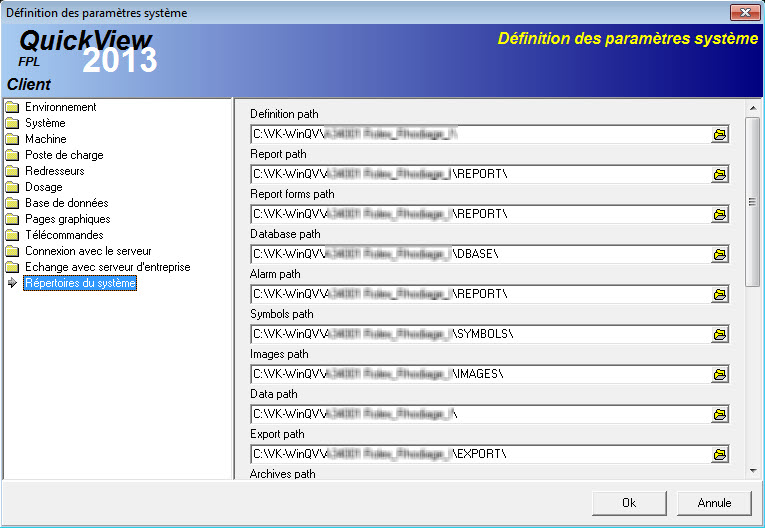Click the Redresseurs folder icon
This screenshot has height=528, width=765.
point(12,171)
